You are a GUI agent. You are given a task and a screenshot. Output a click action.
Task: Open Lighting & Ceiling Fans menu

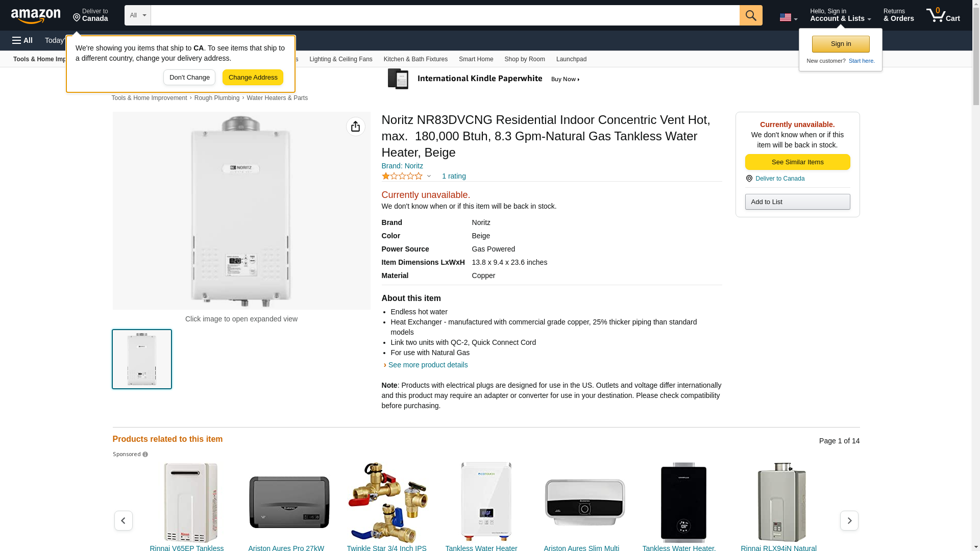pos(340,59)
